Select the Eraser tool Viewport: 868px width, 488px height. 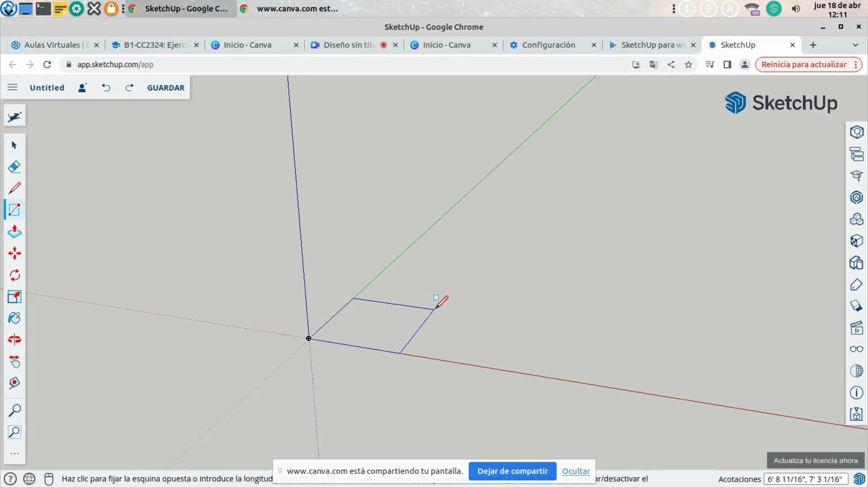click(14, 167)
